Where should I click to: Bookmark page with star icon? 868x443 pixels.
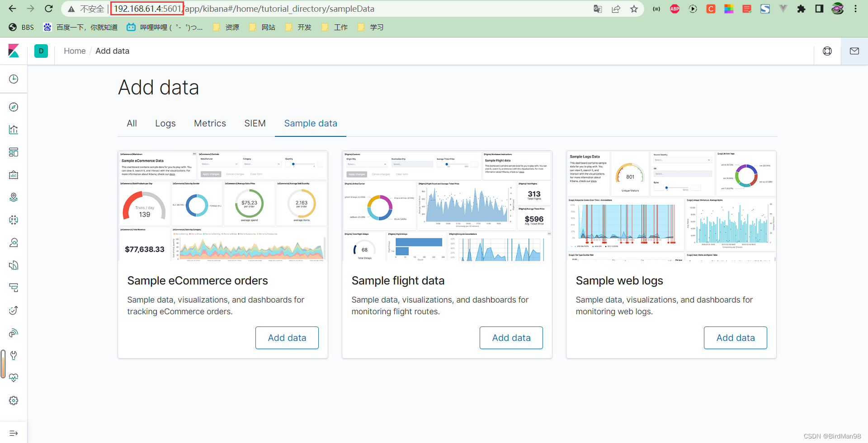pyautogui.click(x=634, y=9)
